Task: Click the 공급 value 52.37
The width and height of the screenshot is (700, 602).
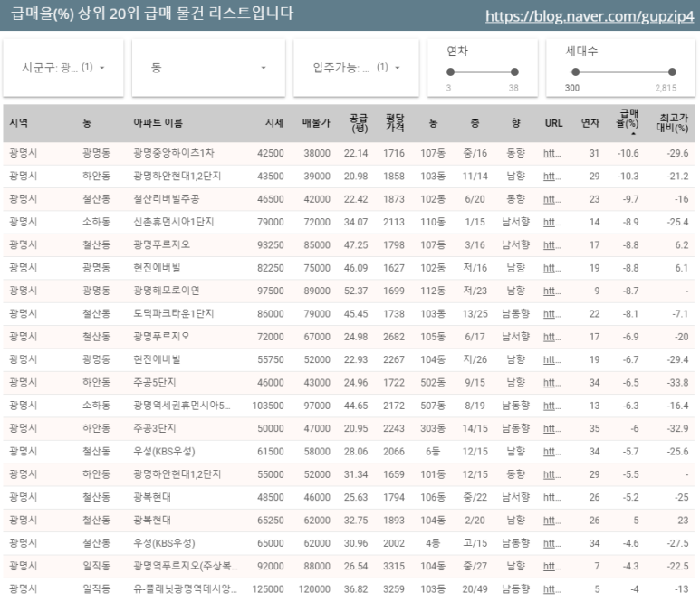Action: [x=356, y=291]
